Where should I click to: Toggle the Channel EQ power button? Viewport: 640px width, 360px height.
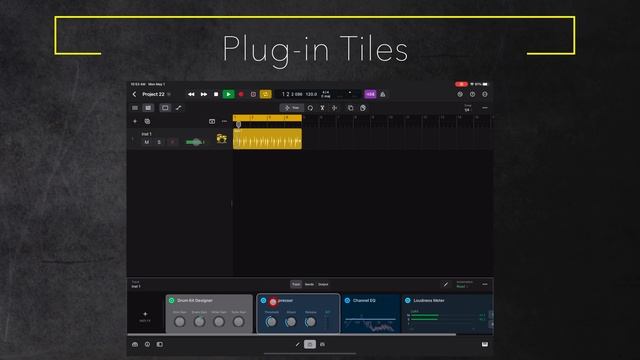click(x=347, y=300)
